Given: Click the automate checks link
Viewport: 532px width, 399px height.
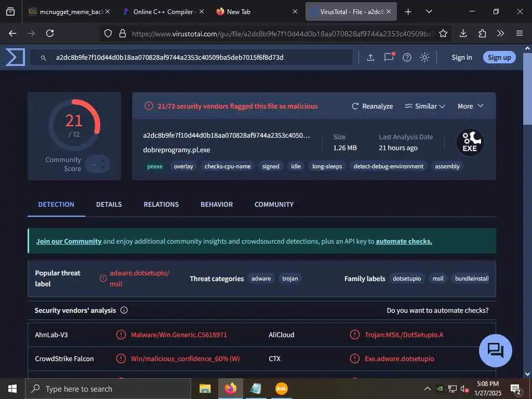Looking at the screenshot, I should 404,241.
